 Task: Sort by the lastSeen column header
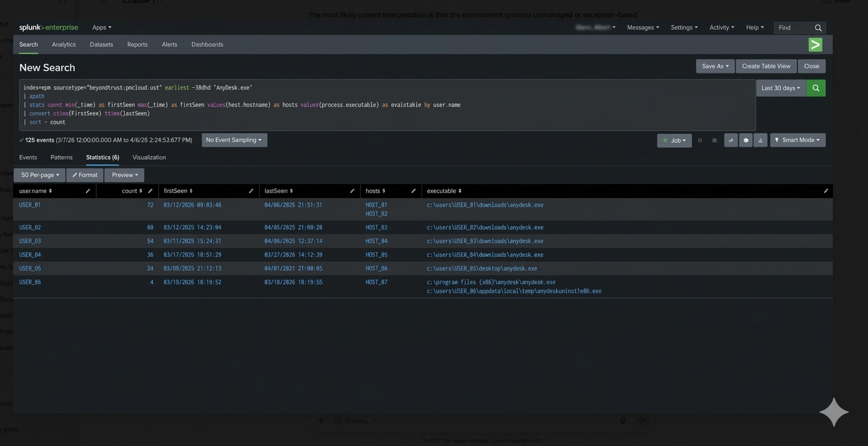pos(279,191)
